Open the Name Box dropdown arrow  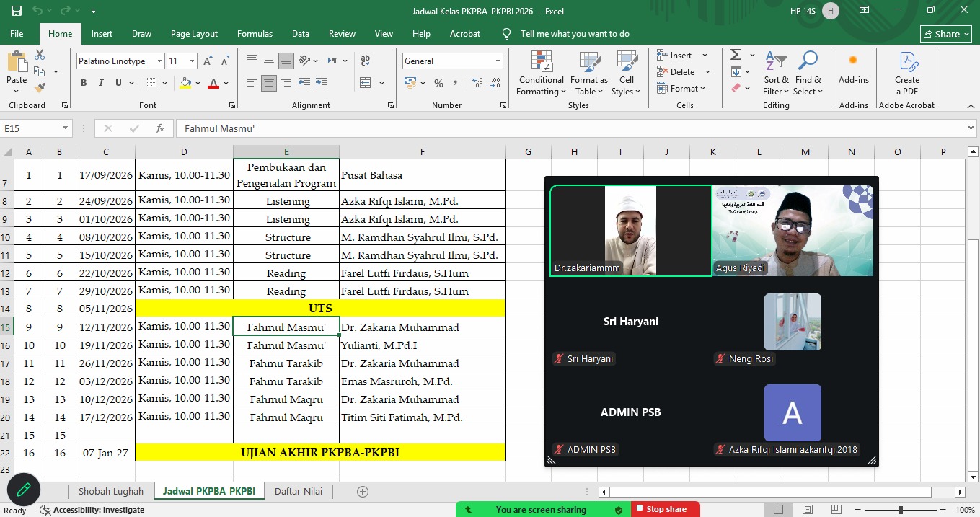(65, 128)
